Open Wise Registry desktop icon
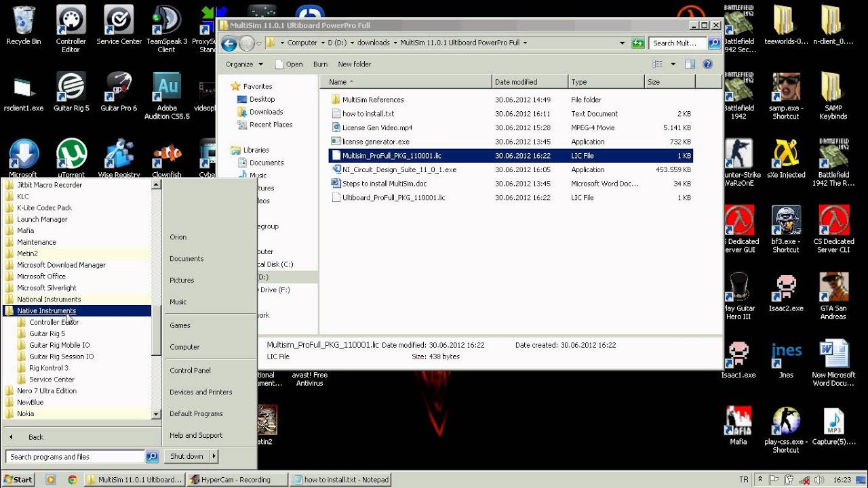The height and width of the screenshot is (488, 868). point(119,159)
